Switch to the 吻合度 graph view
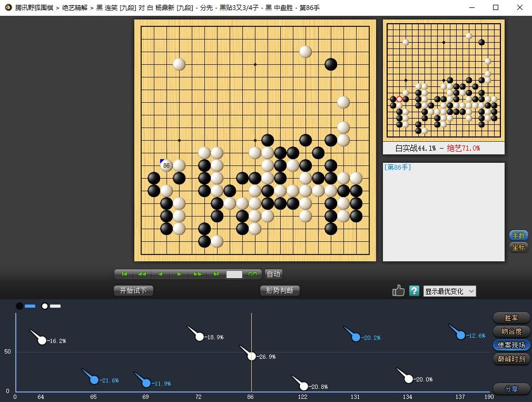 coord(510,331)
